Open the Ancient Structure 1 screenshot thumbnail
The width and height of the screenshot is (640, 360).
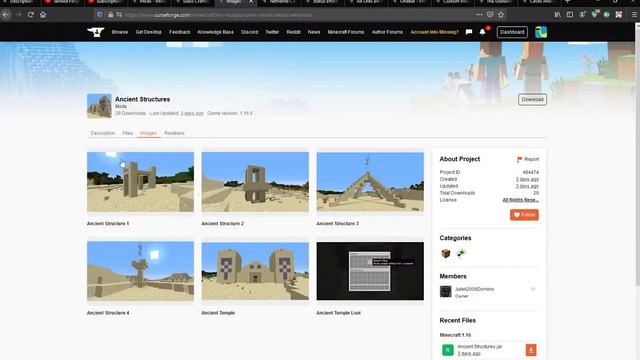(x=140, y=182)
